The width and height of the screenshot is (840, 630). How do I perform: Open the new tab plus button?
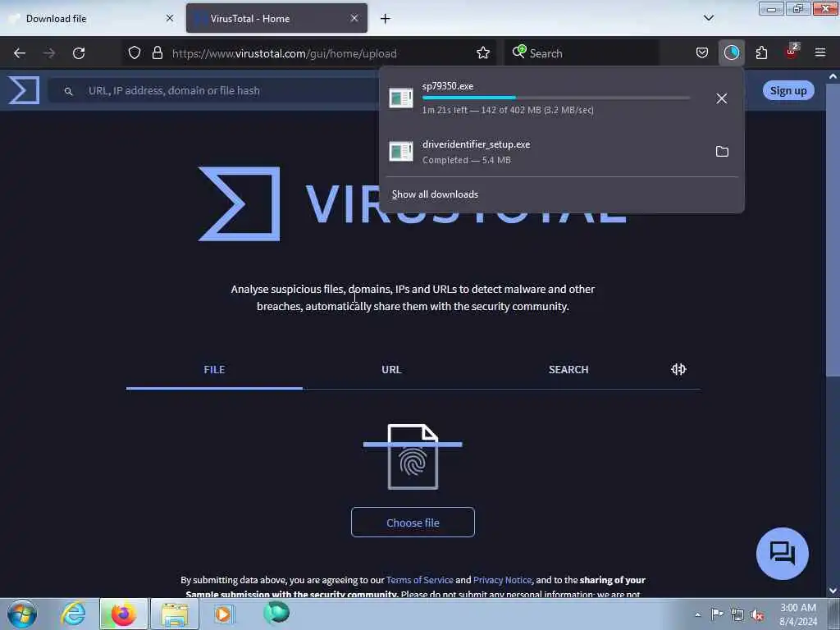tap(386, 19)
